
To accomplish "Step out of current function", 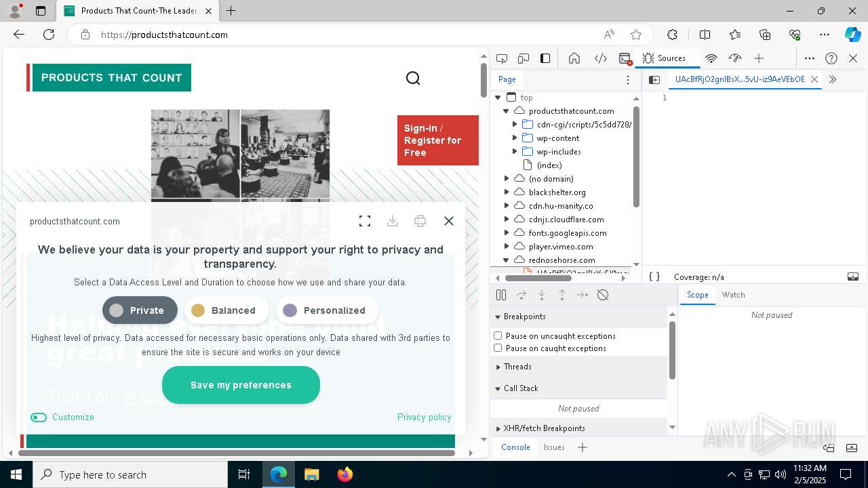I will click(x=562, y=295).
